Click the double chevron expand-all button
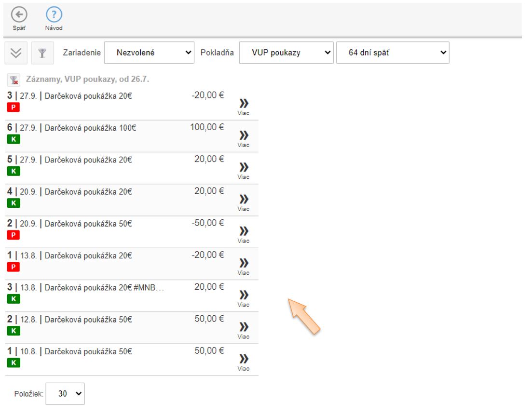532x416 pixels. pyautogui.click(x=16, y=53)
